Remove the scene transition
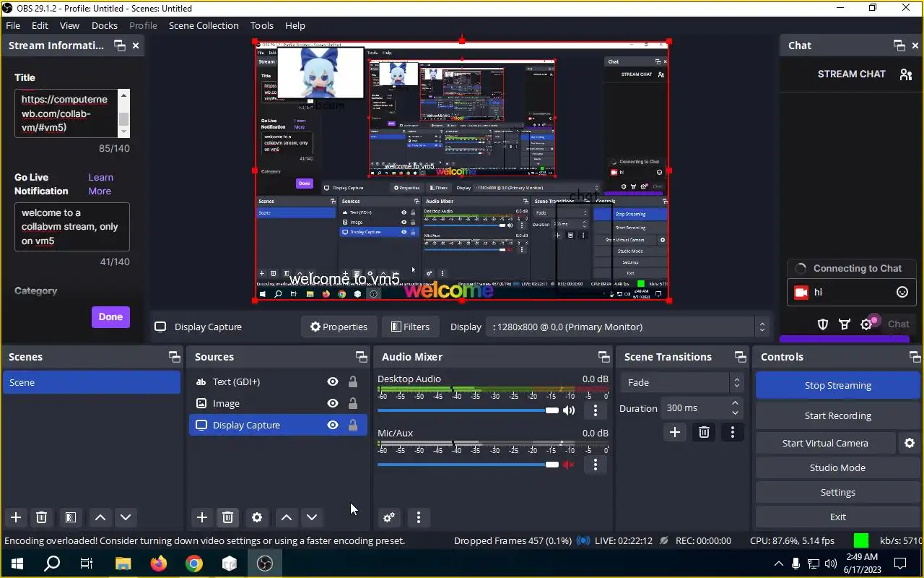 click(704, 432)
